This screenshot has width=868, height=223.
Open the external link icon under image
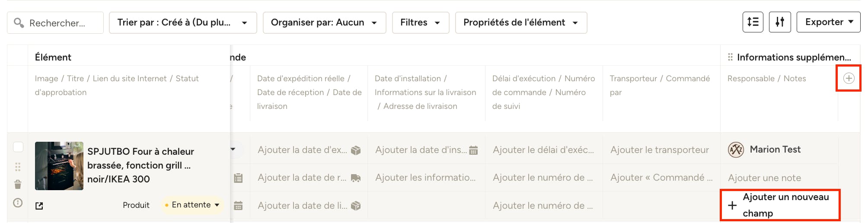tap(39, 206)
